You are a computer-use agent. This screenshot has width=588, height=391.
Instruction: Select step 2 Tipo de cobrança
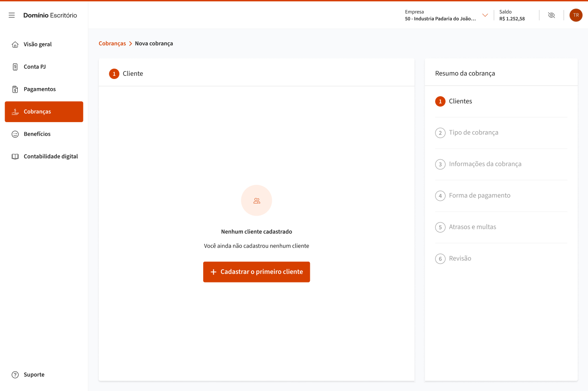point(473,133)
